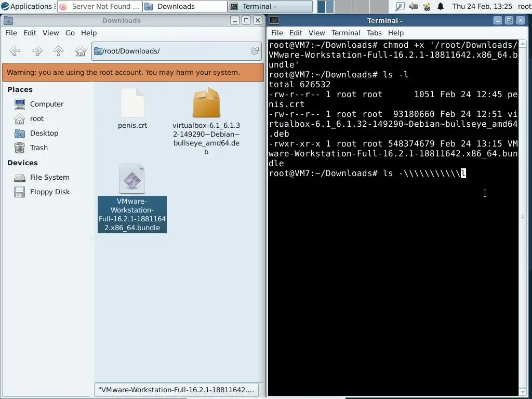The image size is (532, 399).
Task: Select the VMware bundle file icon
Action: click(132, 179)
